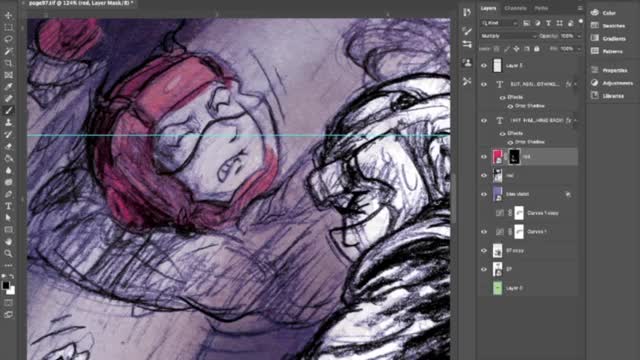Open the Clone Source panel icon
The image size is (640, 360).
pyautogui.click(x=467, y=63)
